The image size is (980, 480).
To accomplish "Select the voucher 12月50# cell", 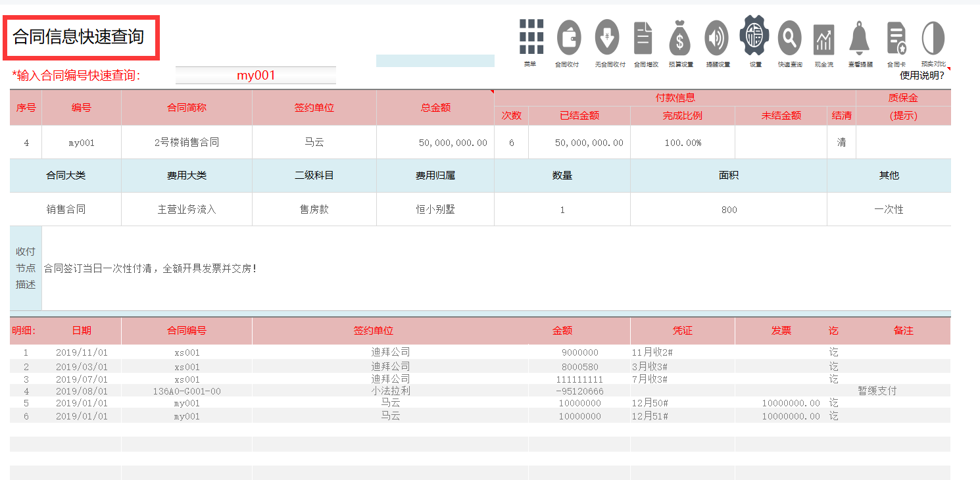I will pyautogui.click(x=683, y=403).
